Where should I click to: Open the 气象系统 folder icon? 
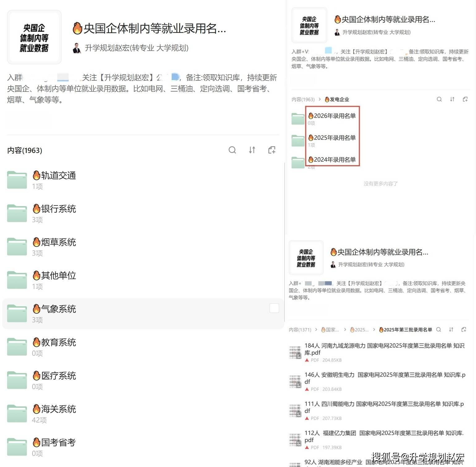coord(17,313)
